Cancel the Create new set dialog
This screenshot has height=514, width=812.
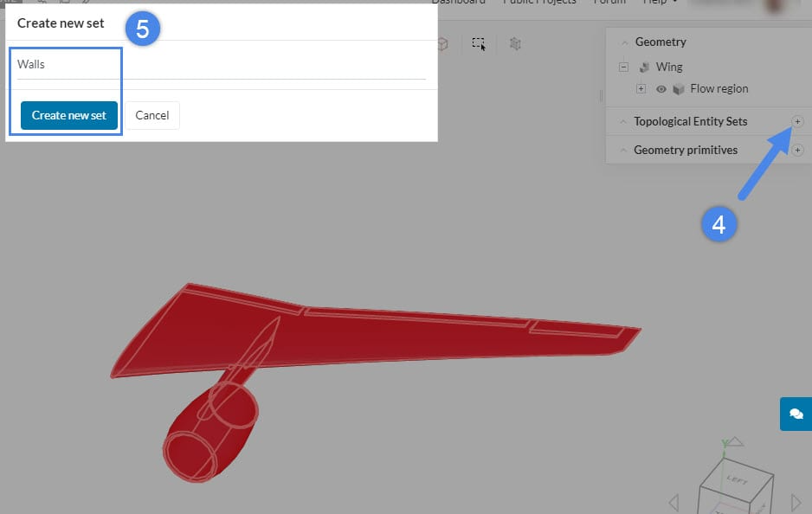pyautogui.click(x=152, y=115)
